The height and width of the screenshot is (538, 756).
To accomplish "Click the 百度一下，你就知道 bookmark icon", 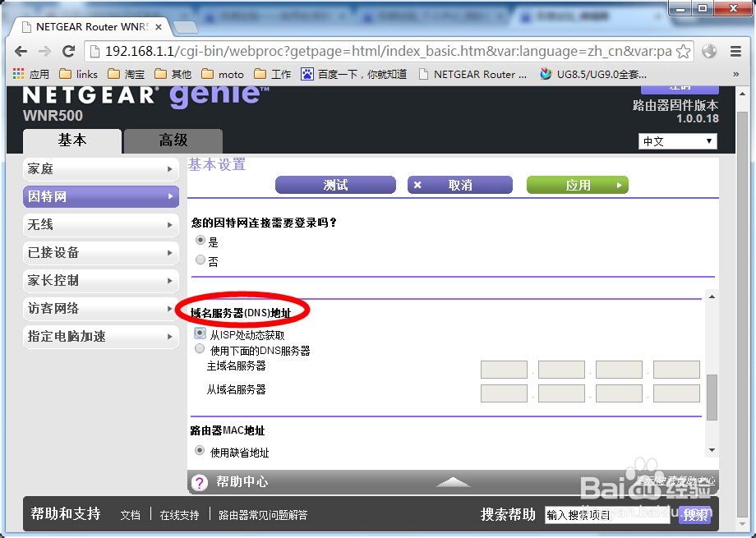I will (307, 73).
